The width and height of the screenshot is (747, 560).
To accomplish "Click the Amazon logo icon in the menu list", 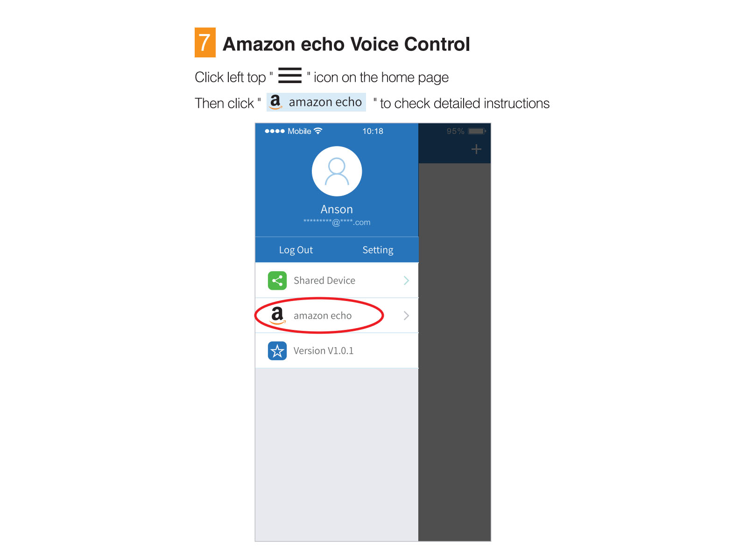I will [277, 315].
